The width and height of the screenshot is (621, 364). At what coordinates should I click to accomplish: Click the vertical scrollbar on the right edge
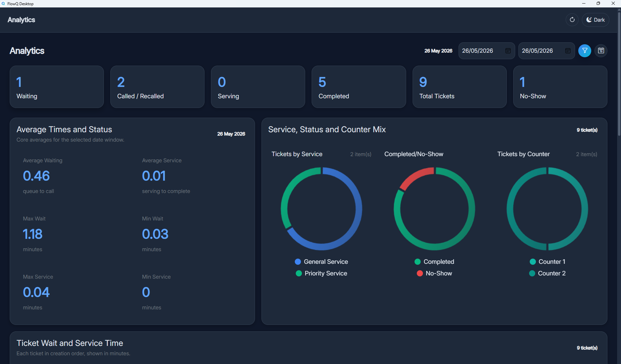click(619, 74)
